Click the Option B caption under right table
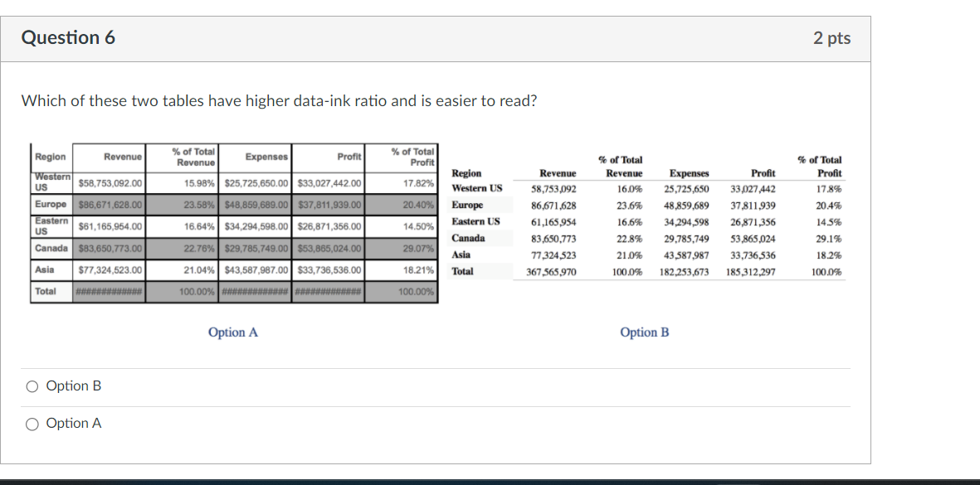Image resolution: width=980 pixels, height=485 pixels. [x=645, y=332]
